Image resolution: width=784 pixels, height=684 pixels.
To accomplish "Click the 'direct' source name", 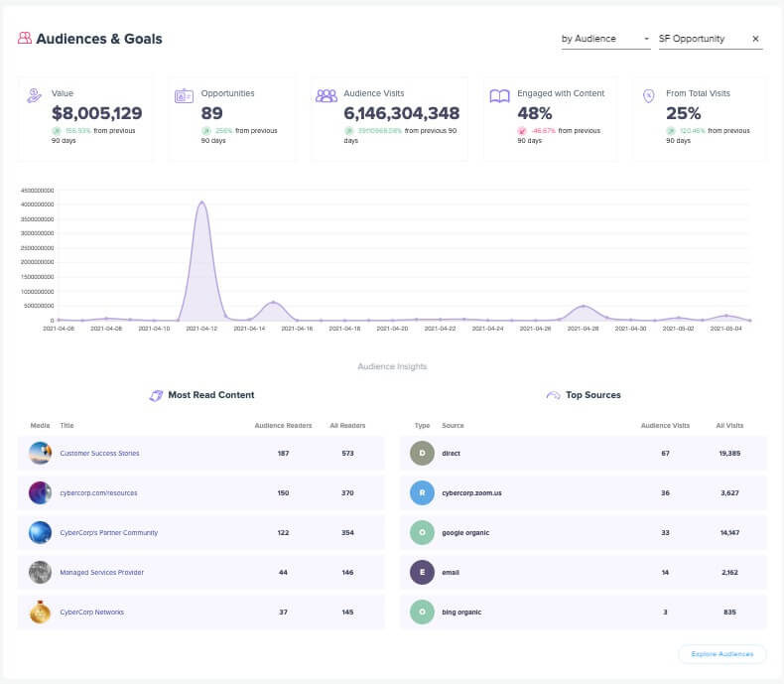I will [x=451, y=453].
